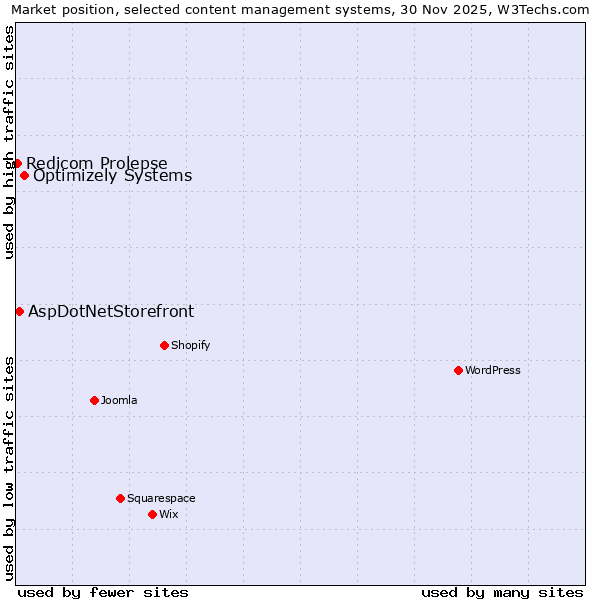Click 'used by high traffic sites' axis label
Screen dimensions: 600x600
(8, 142)
